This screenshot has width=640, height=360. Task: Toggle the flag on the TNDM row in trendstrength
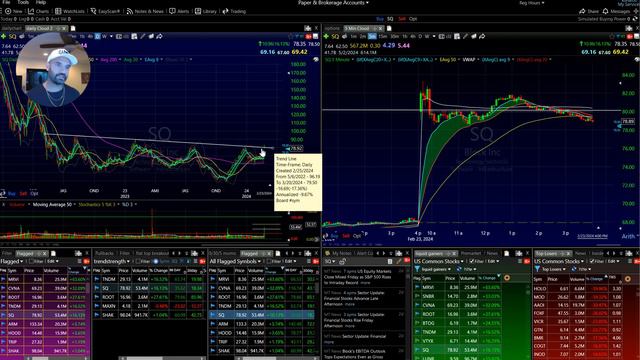coord(97,279)
